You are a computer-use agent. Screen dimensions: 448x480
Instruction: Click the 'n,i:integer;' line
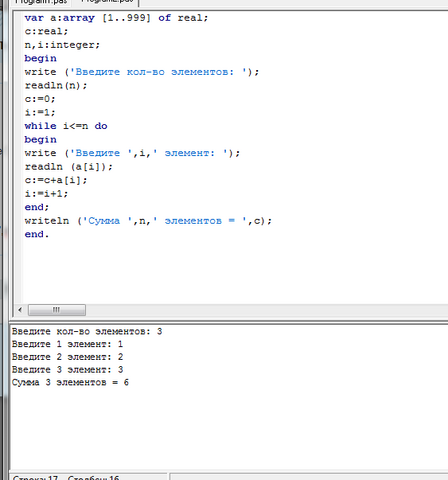(62, 45)
